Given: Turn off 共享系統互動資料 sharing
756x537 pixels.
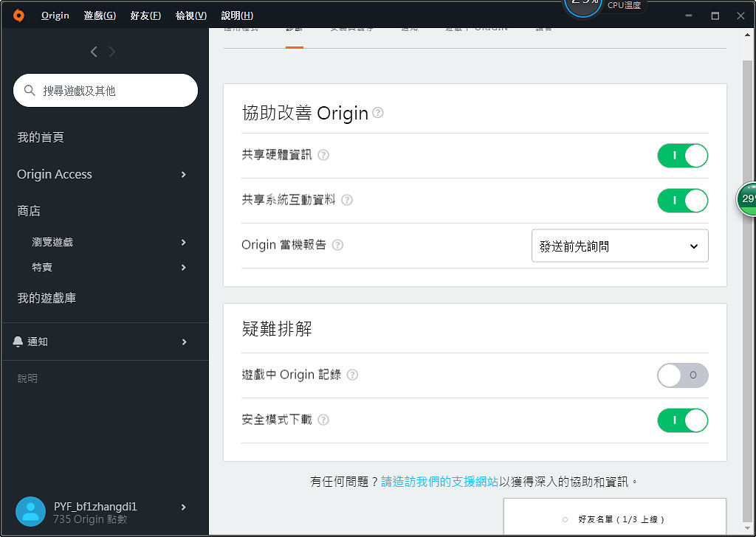Looking at the screenshot, I should point(682,199).
